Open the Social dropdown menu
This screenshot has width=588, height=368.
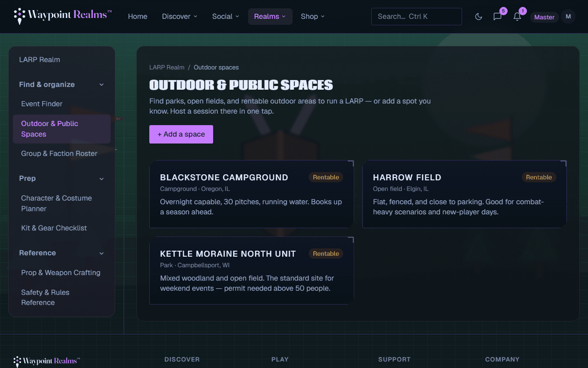click(x=226, y=17)
